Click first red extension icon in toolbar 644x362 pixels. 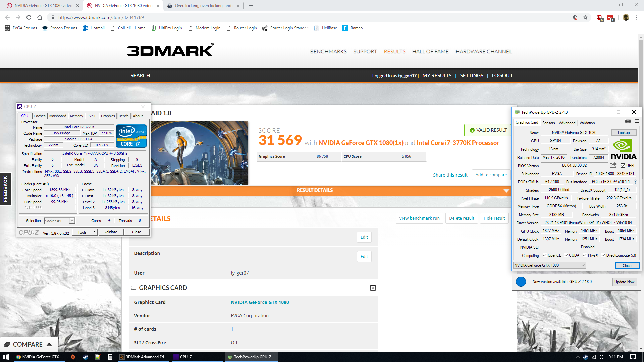[x=599, y=18]
